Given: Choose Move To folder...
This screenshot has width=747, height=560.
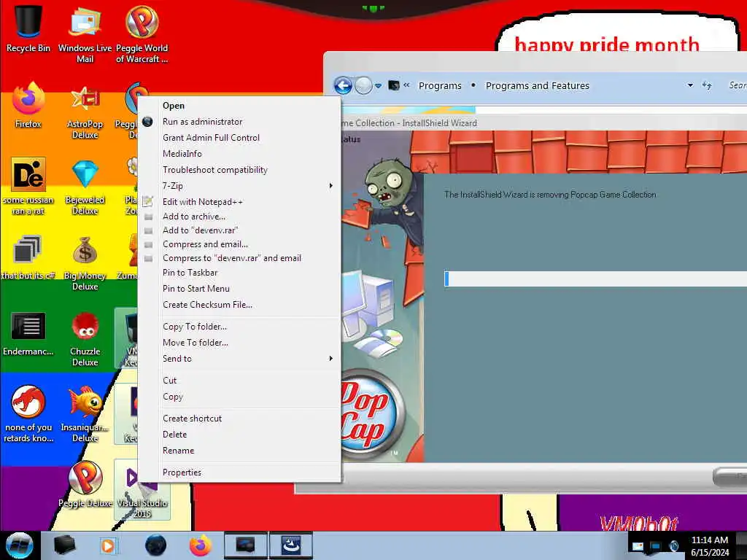Looking at the screenshot, I should [196, 343].
